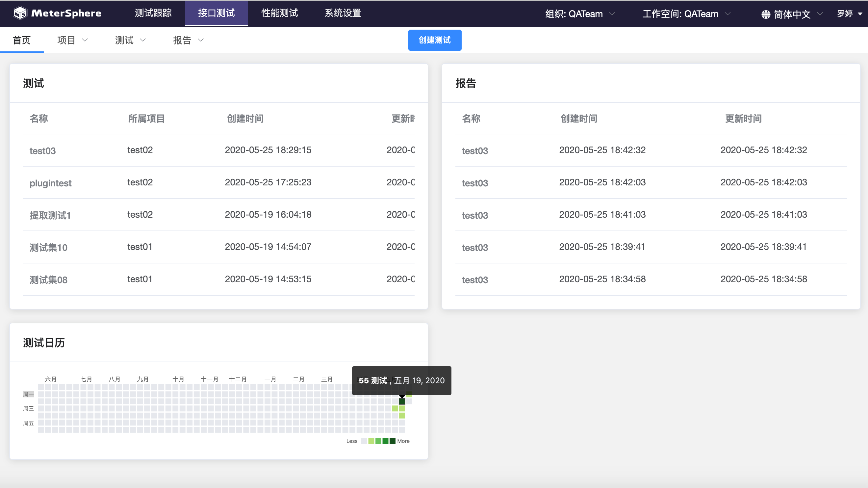Viewport: 868px width, 488px height.
Task: Expand the 组织: QATeam dropdown
Action: click(x=580, y=14)
